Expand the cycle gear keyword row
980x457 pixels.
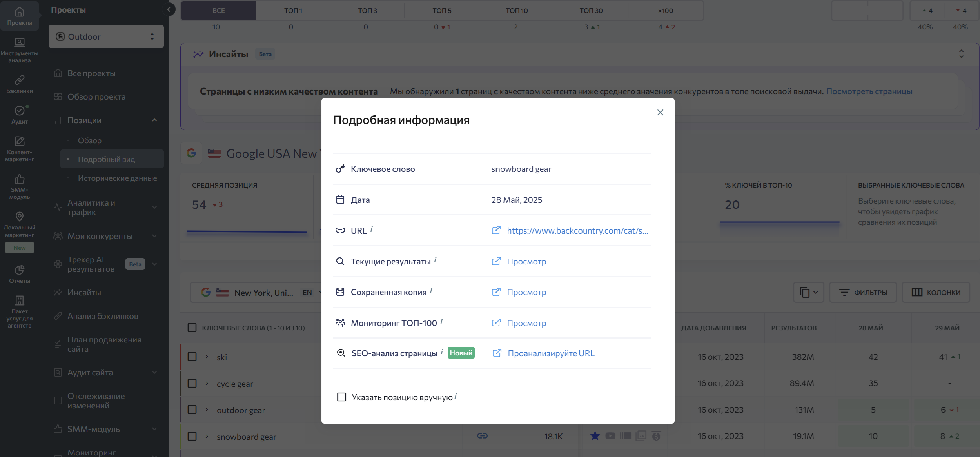pos(207,383)
